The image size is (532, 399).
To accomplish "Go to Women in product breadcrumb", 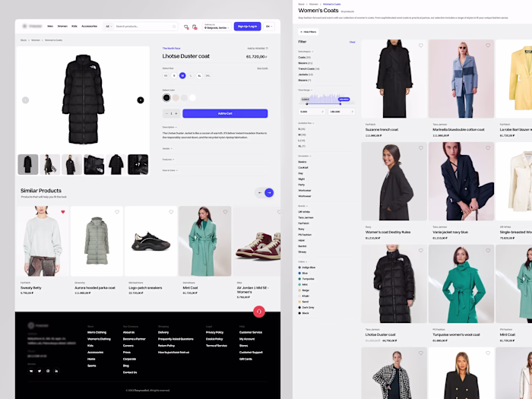I will 36,40.
